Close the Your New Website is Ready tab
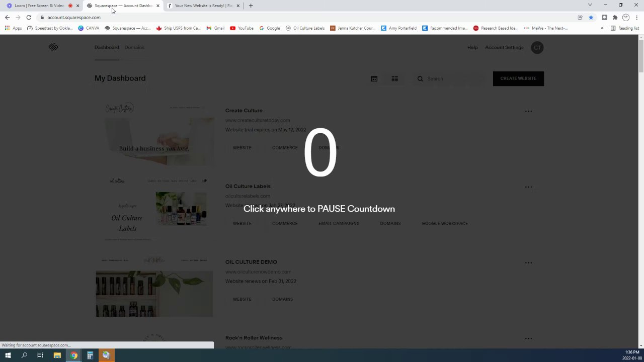 238,6
